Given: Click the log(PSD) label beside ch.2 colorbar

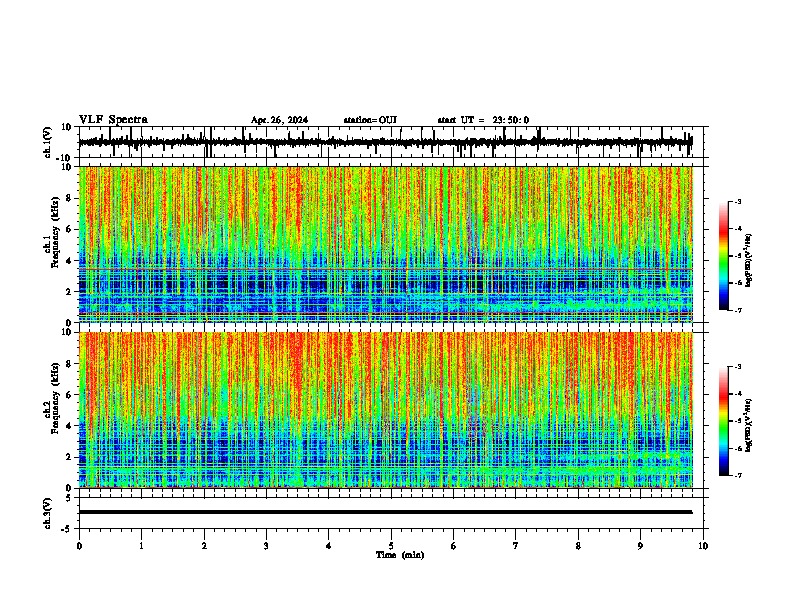Looking at the screenshot, I should point(748,425).
